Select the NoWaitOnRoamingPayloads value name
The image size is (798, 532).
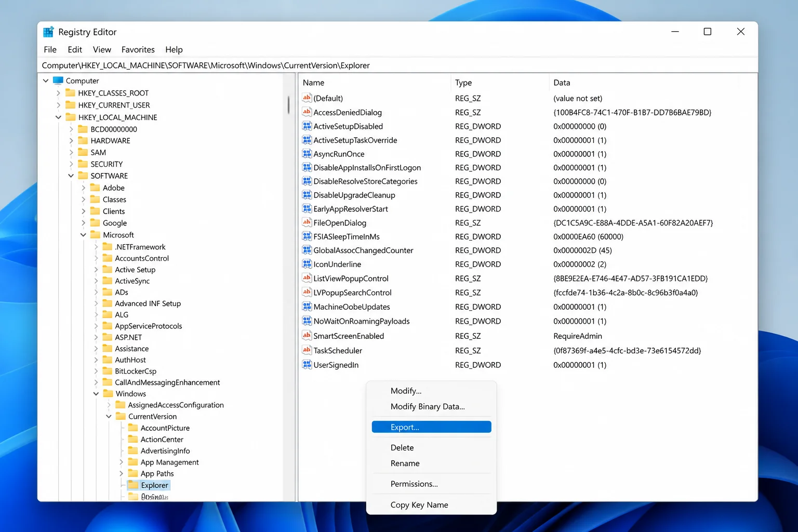coord(362,321)
